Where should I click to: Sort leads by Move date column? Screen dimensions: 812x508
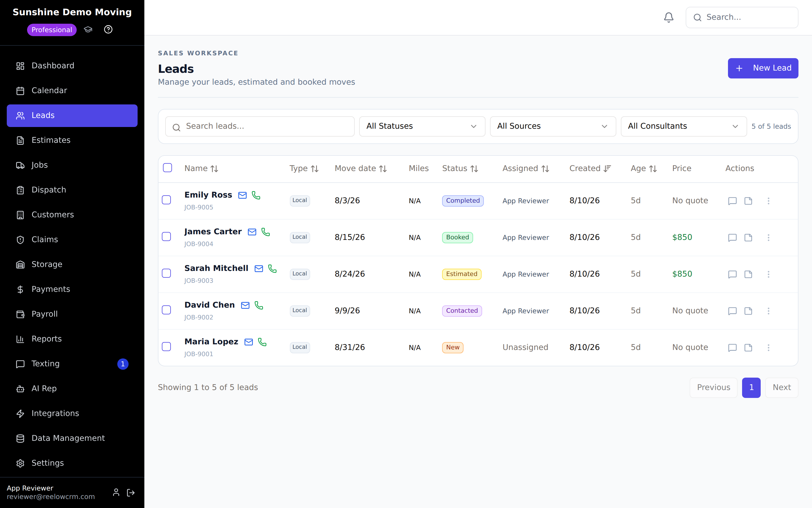[x=361, y=168]
